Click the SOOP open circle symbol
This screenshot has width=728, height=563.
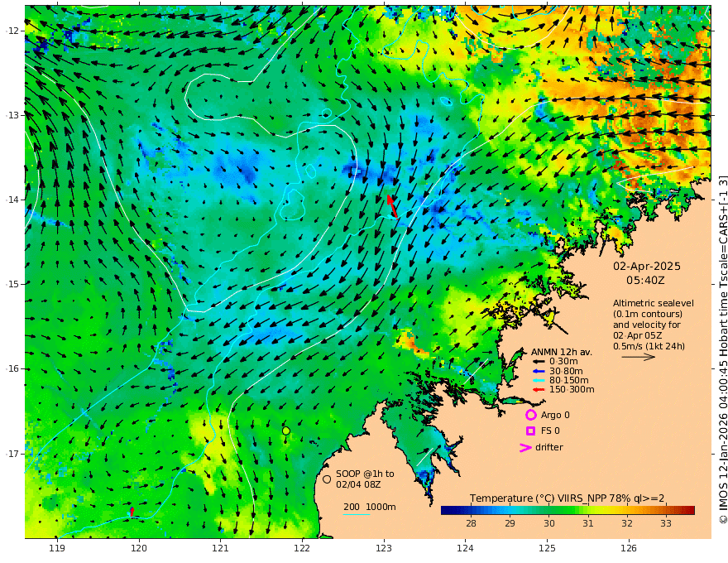327,479
